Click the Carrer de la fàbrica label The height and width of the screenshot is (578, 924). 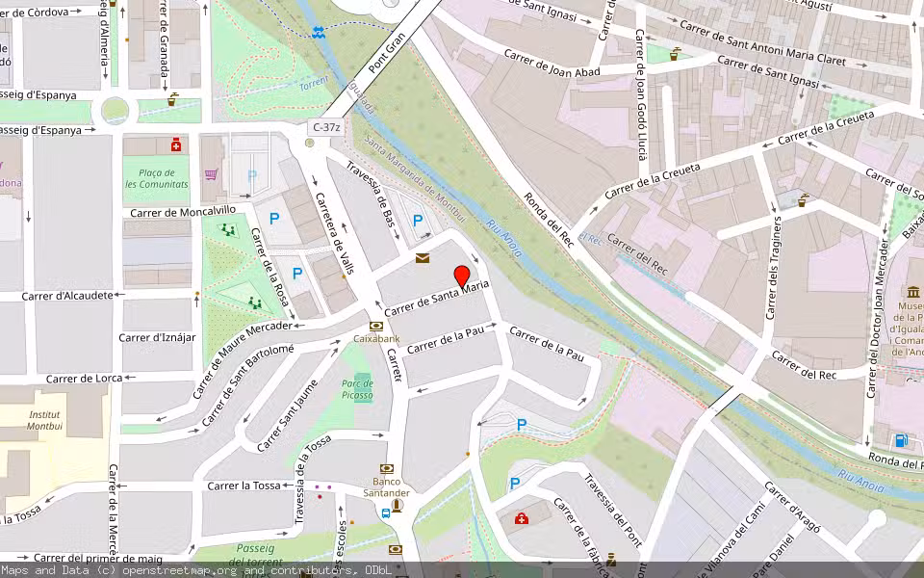pyautogui.click(x=579, y=538)
